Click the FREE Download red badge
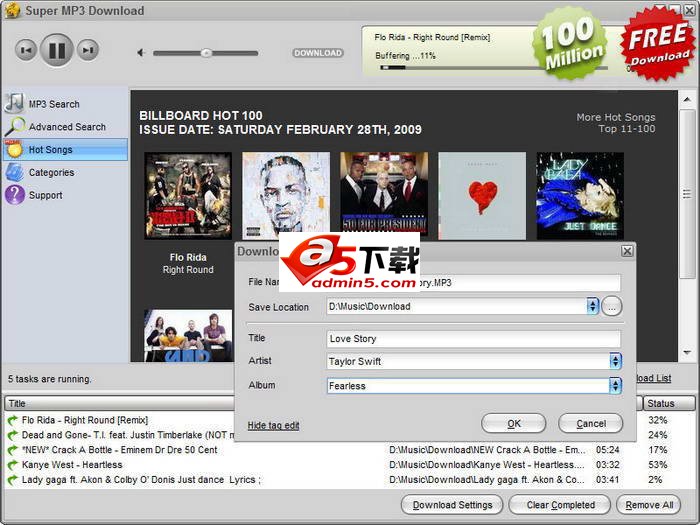 pos(658,43)
